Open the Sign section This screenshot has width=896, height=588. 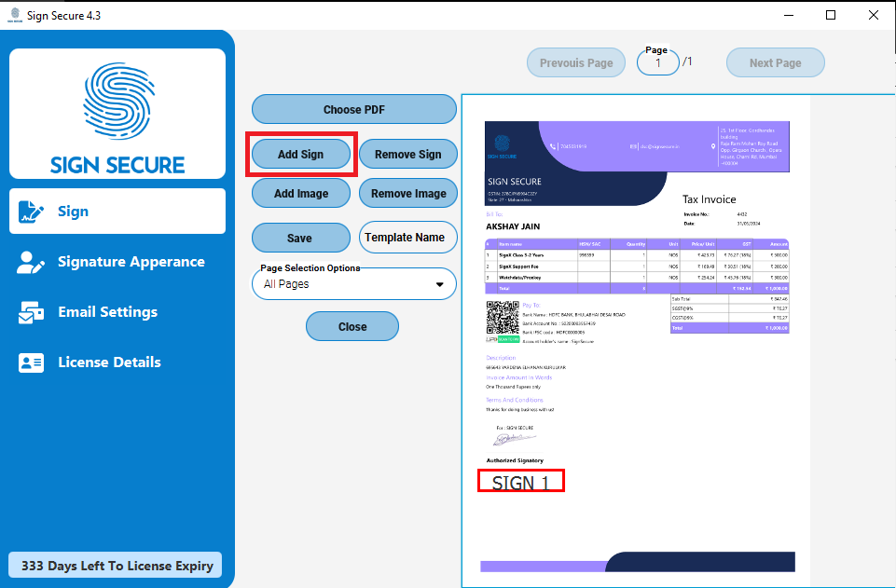click(117, 212)
